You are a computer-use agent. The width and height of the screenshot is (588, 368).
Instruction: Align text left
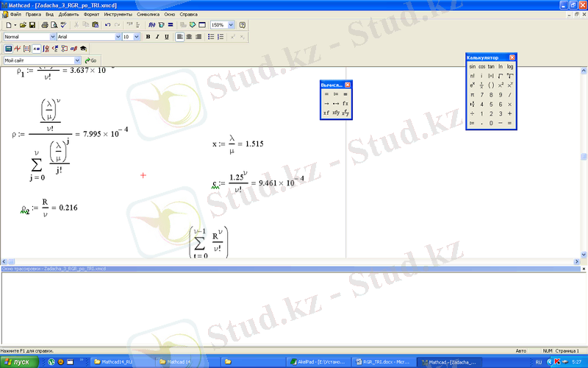coord(180,37)
